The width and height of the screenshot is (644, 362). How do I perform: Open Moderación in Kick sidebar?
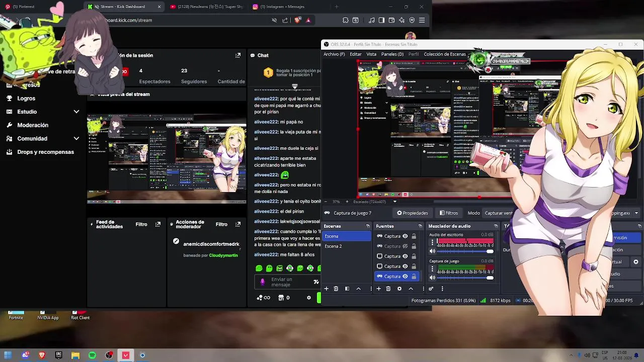click(x=33, y=125)
